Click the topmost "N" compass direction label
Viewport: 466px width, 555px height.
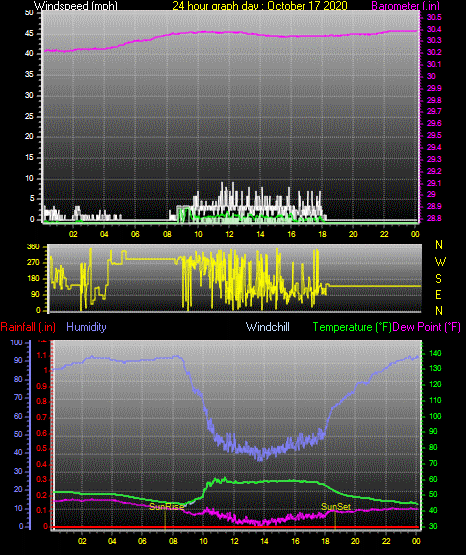pyautogui.click(x=439, y=245)
